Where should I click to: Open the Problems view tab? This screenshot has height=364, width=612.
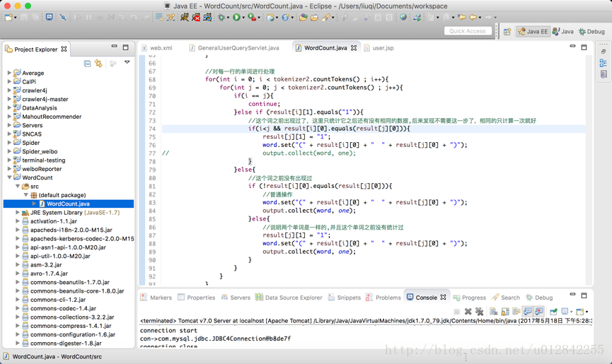pos(383,298)
